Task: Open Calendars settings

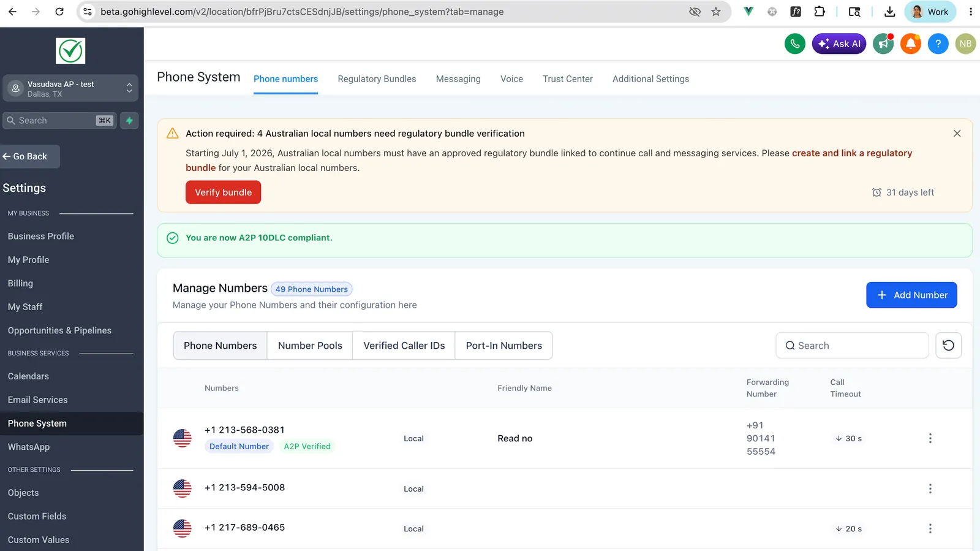Action: click(x=28, y=376)
